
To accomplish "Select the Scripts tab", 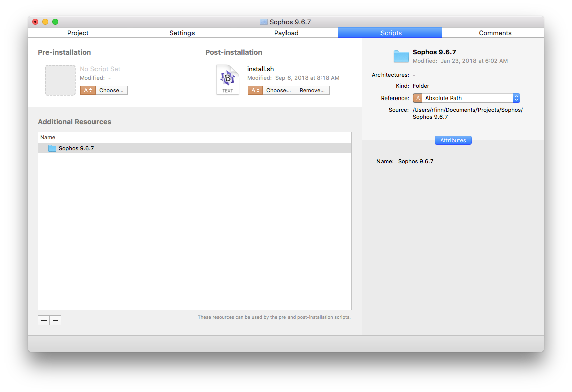I will (391, 33).
